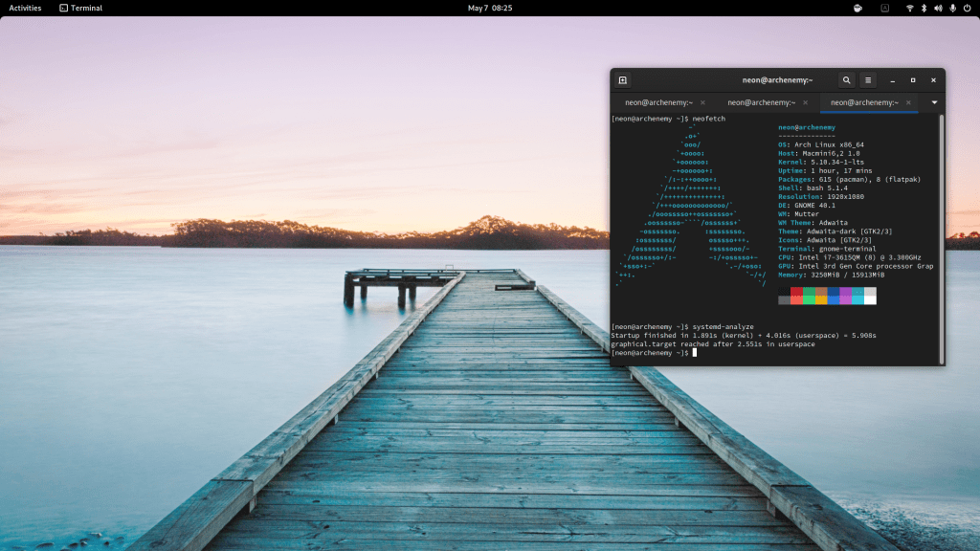Click the keyboard layout indicator icon
Screen dimensions: 980x551
point(883,8)
